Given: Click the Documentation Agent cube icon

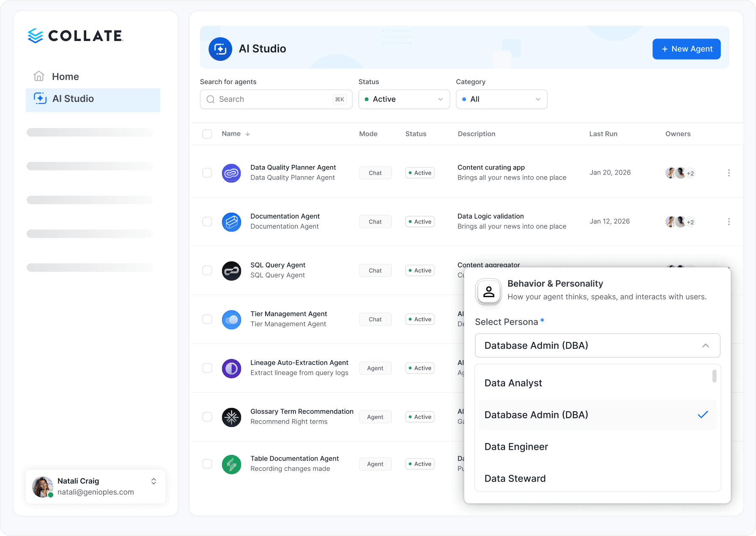Looking at the screenshot, I should 231,222.
